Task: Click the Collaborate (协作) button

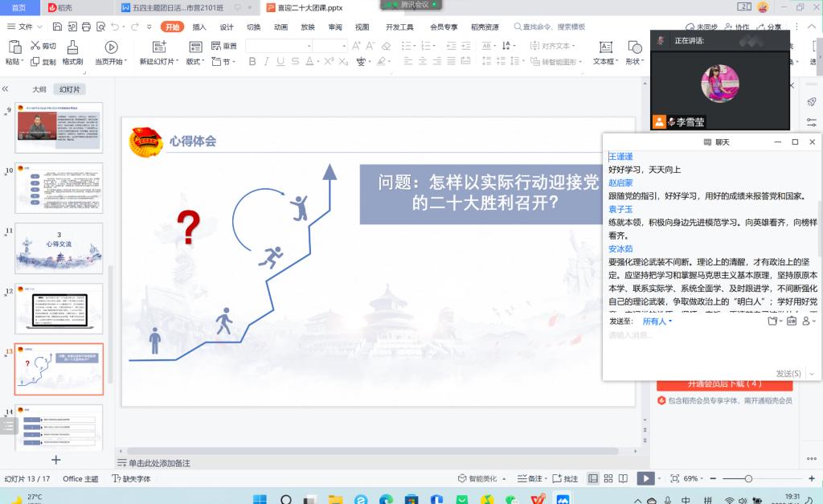Action: coord(737,27)
